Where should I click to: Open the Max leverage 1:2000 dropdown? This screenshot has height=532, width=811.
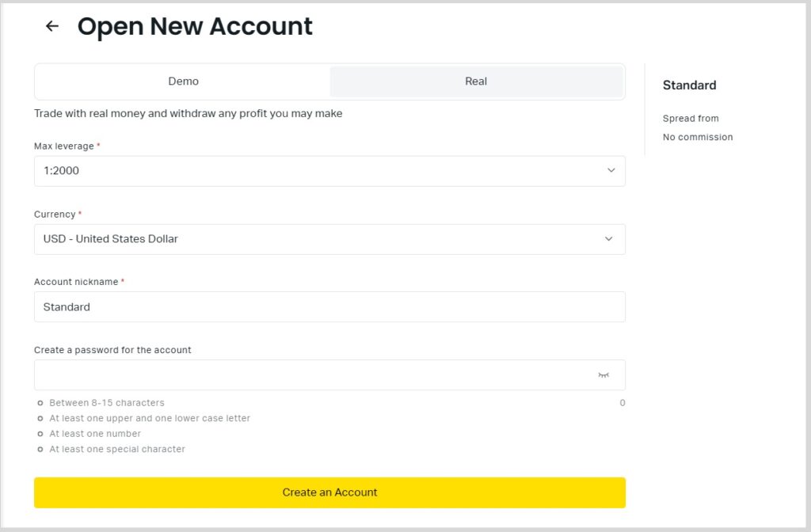(317, 171)
